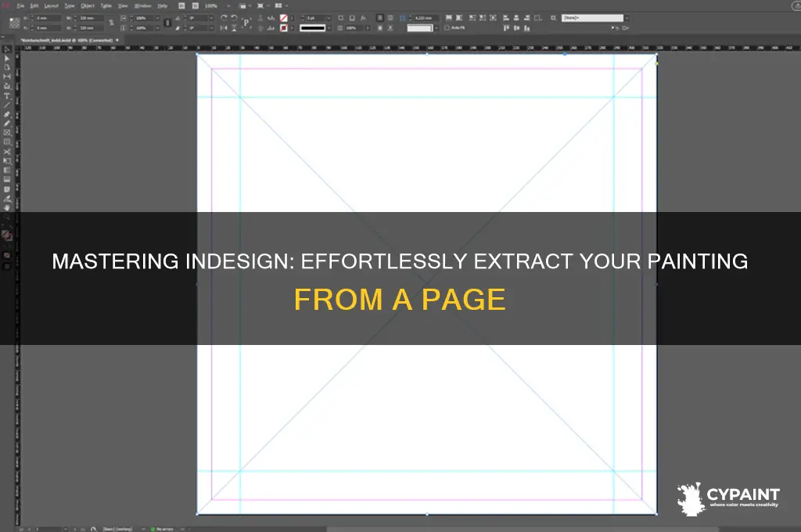Viewport: 801px width, 532px height.
Task: Click Rotate 90° Clockwise icon
Action: point(224,18)
